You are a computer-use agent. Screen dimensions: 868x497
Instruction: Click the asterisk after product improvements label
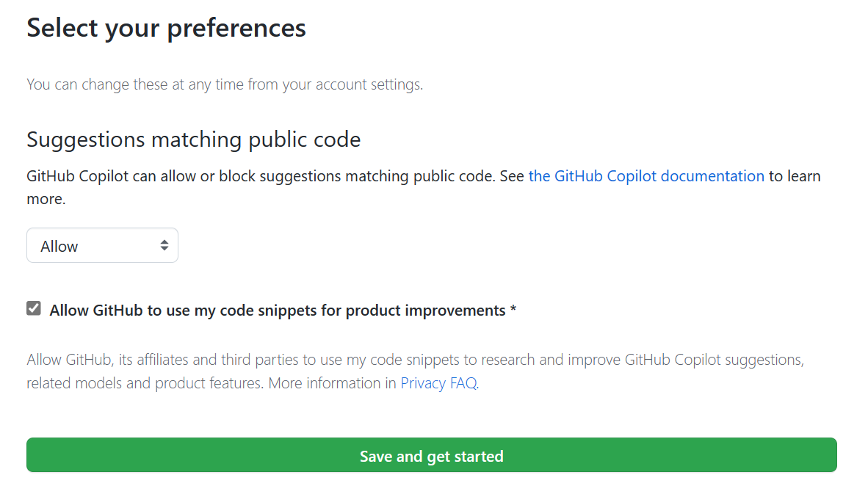(x=513, y=311)
